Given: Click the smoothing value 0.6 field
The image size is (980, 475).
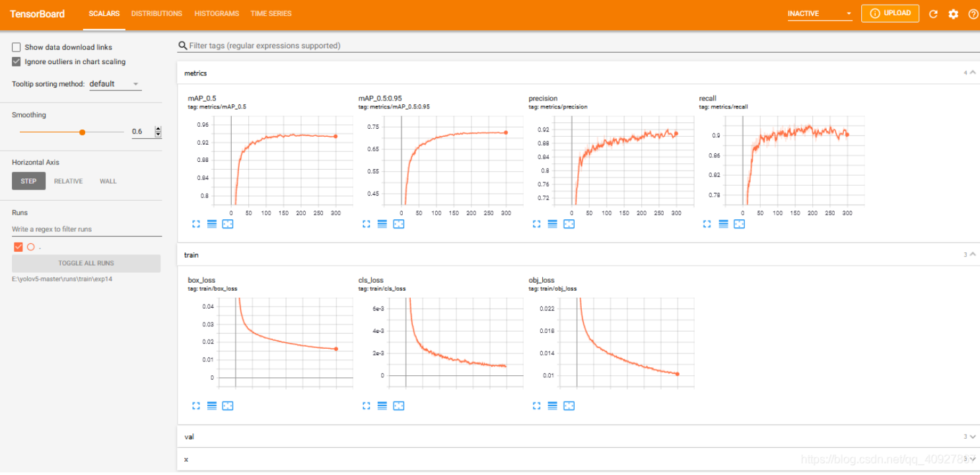Looking at the screenshot, I should tap(142, 131).
